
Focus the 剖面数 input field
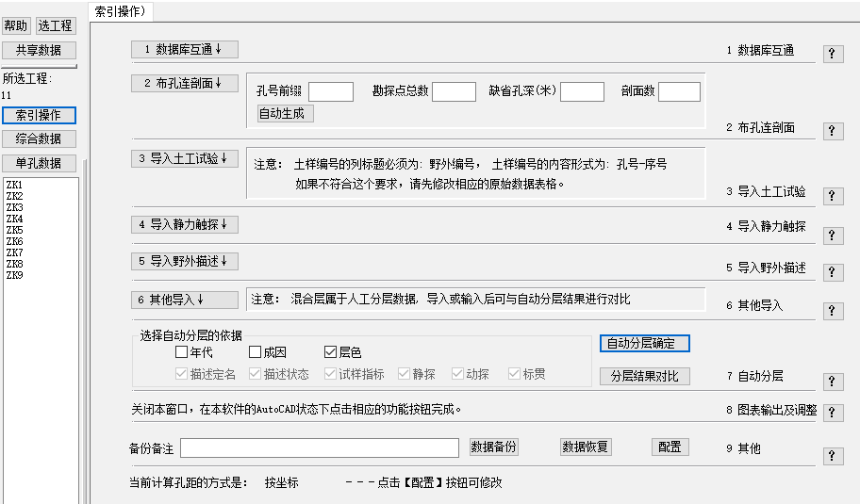tap(679, 91)
